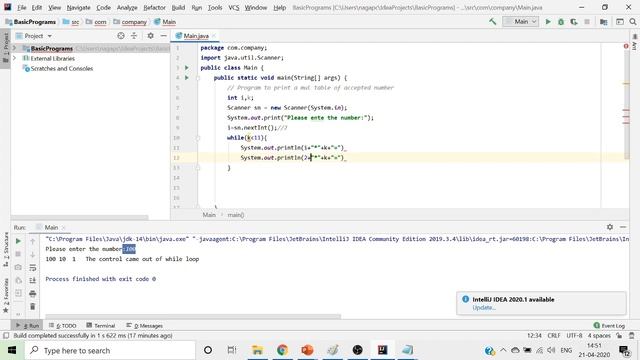Open the Structure side tool window

6,249
